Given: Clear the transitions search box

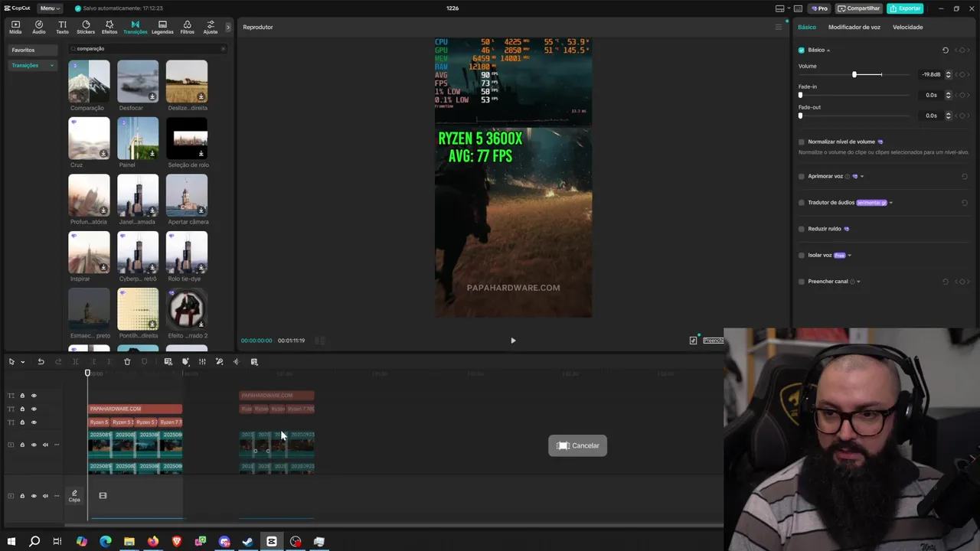Looking at the screenshot, I should pos(223,48).
